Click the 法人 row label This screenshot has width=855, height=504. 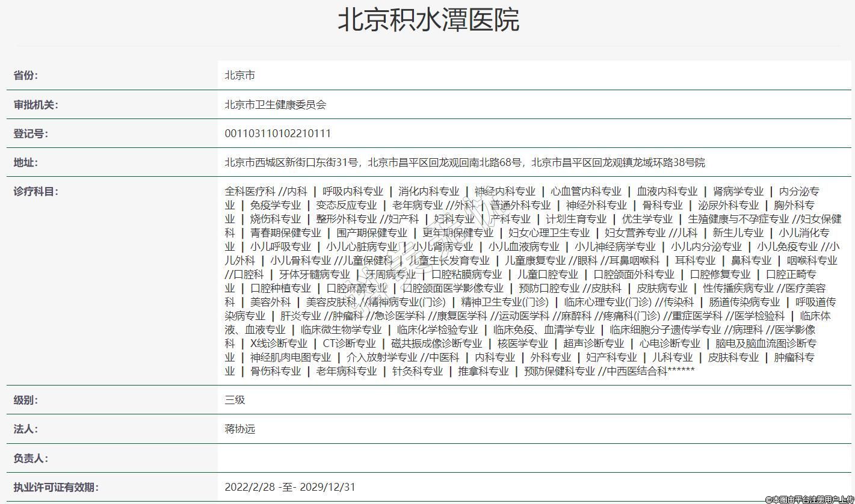[26, 429]
